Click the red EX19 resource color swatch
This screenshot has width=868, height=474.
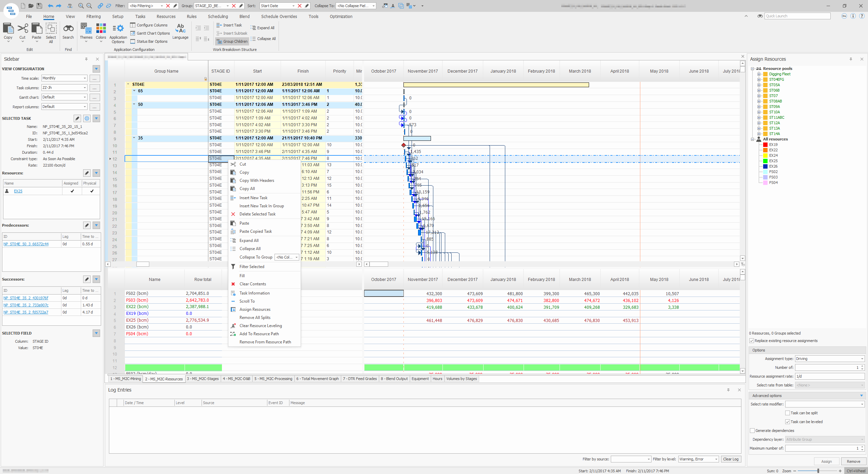765,145
